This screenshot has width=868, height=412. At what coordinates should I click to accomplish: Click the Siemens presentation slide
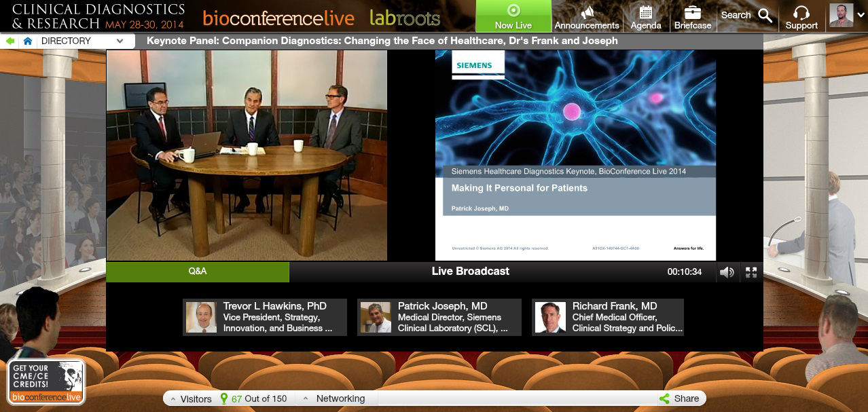575,155
